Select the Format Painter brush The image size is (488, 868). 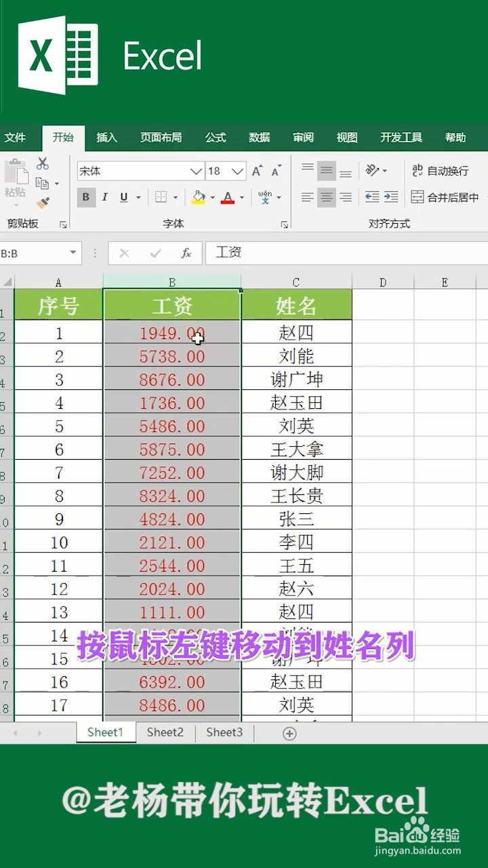click(43, 203)
